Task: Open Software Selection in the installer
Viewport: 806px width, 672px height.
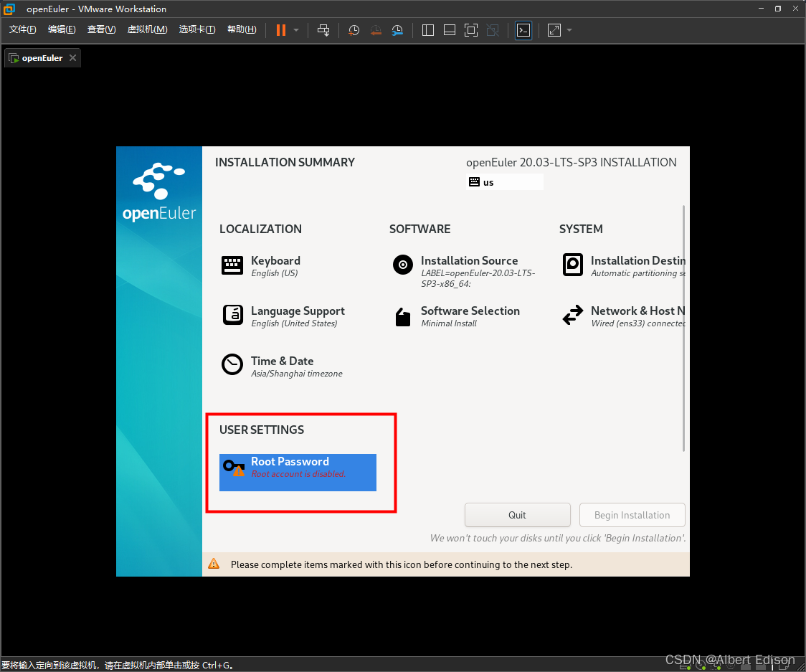Action: [x=470, y=316]
